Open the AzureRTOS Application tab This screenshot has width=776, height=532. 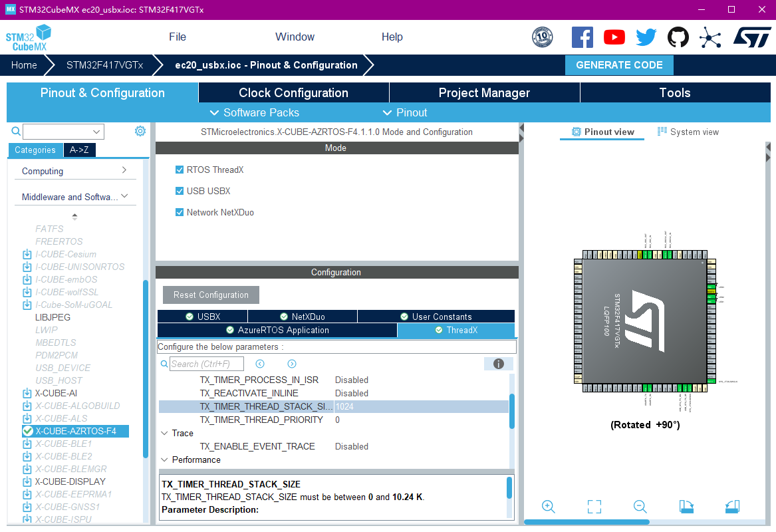(x=277, y=330)
